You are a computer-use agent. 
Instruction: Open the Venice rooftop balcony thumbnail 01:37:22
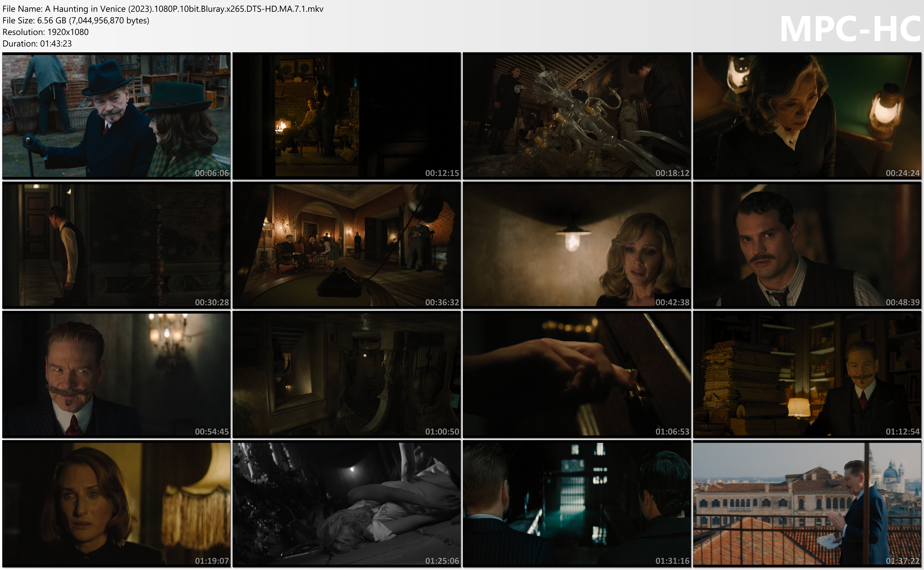click(807, 504)
